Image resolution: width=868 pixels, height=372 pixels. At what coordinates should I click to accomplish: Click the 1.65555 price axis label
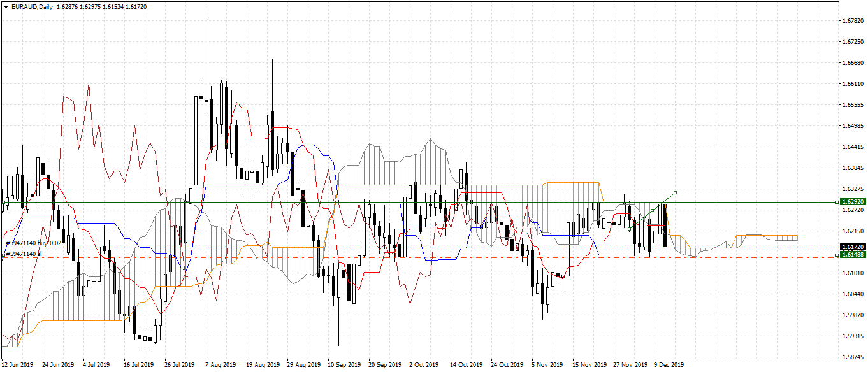point(852,105)
